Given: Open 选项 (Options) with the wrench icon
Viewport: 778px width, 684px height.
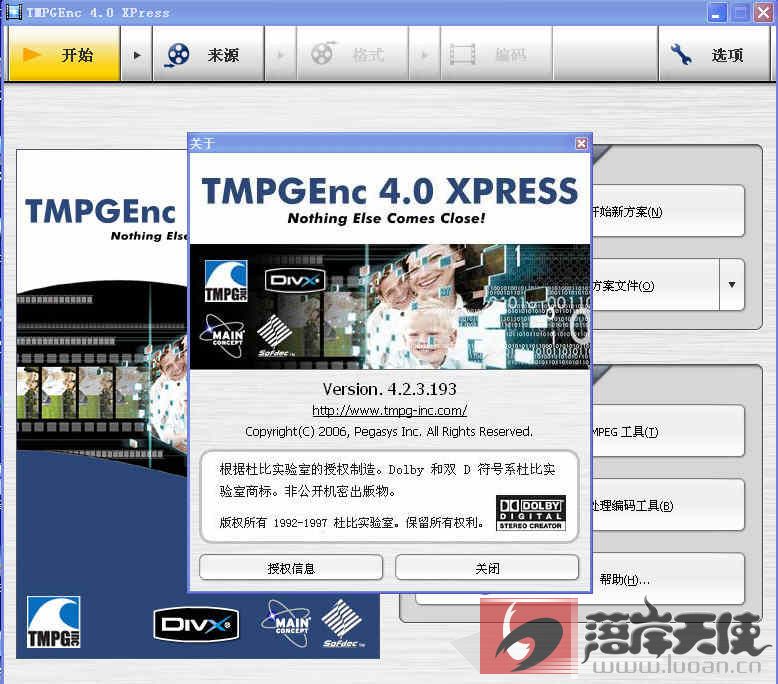Looking at the screenshot, I should [x=714, y=54].
